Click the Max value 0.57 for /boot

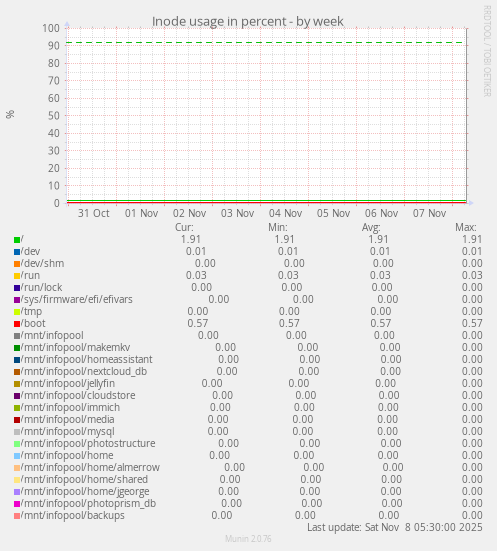click(472, 323)
